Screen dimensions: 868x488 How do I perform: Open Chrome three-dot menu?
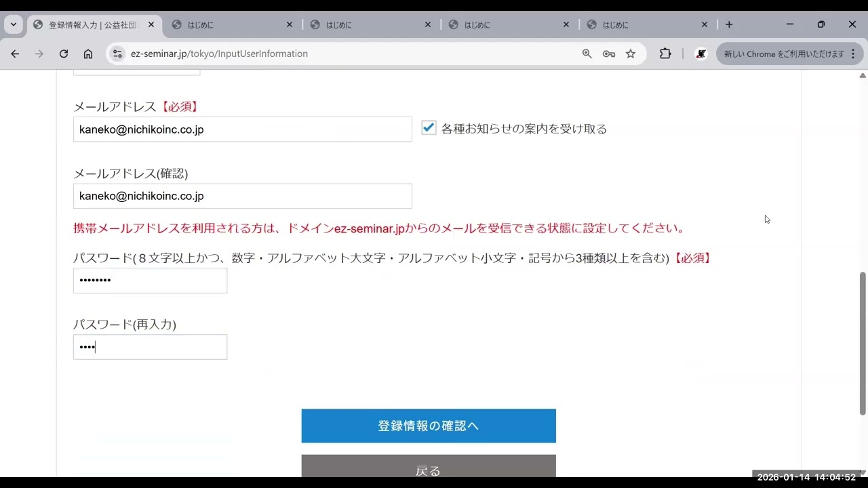(853, 54)
